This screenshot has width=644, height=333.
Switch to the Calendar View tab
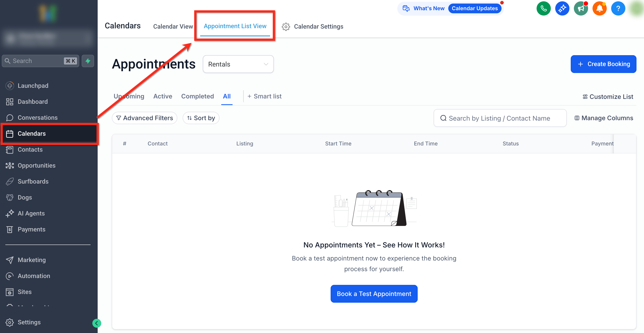tap(173, 26)
